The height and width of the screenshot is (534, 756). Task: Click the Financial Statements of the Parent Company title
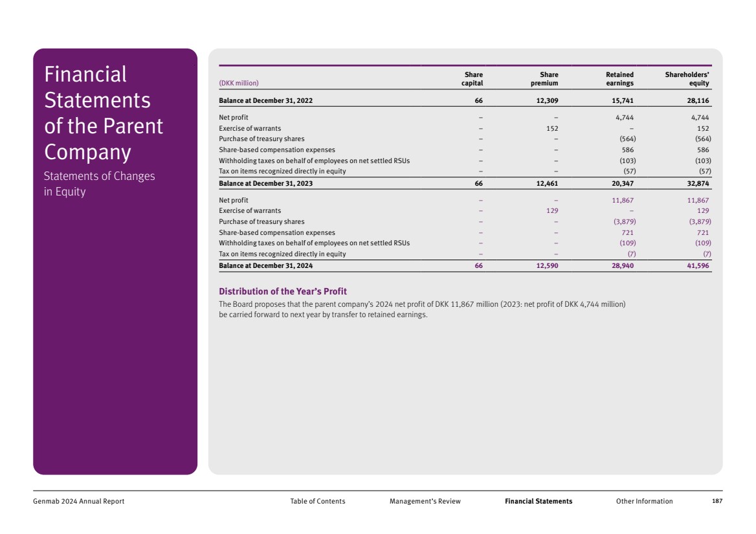[x=104, y=113]
